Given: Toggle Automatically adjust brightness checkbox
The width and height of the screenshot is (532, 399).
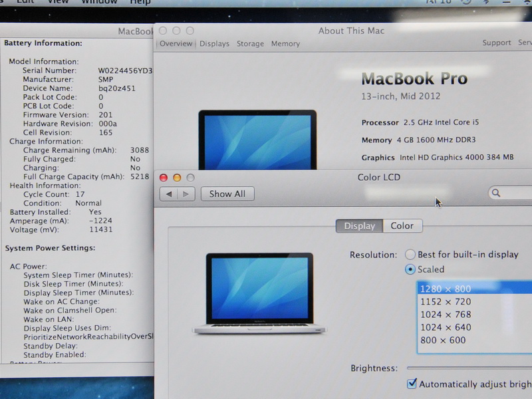Looking at the screenshot, I should [x=412, y=384].
